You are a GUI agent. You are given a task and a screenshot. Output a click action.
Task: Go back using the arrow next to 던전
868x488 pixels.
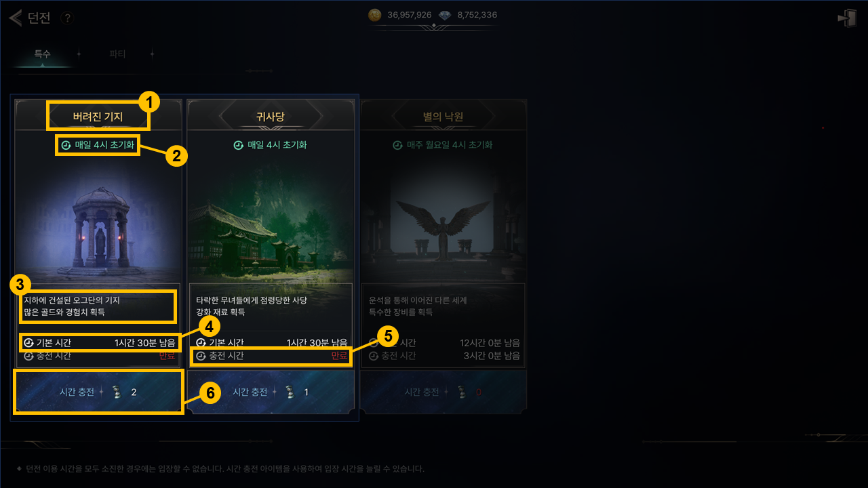(x=15, y=18)
